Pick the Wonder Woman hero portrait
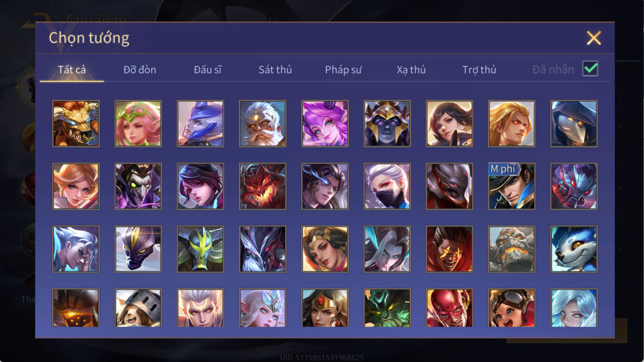 pos(325,307)
